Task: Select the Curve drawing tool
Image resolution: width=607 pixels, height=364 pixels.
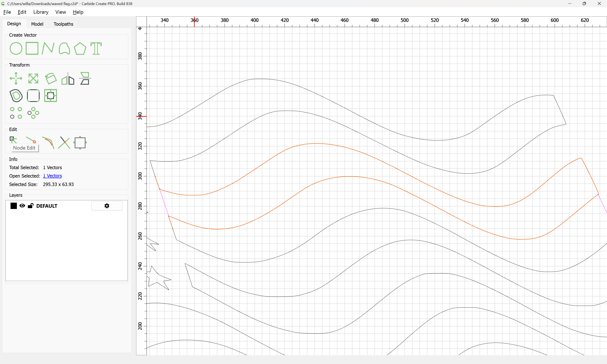Action: point(64,48)
